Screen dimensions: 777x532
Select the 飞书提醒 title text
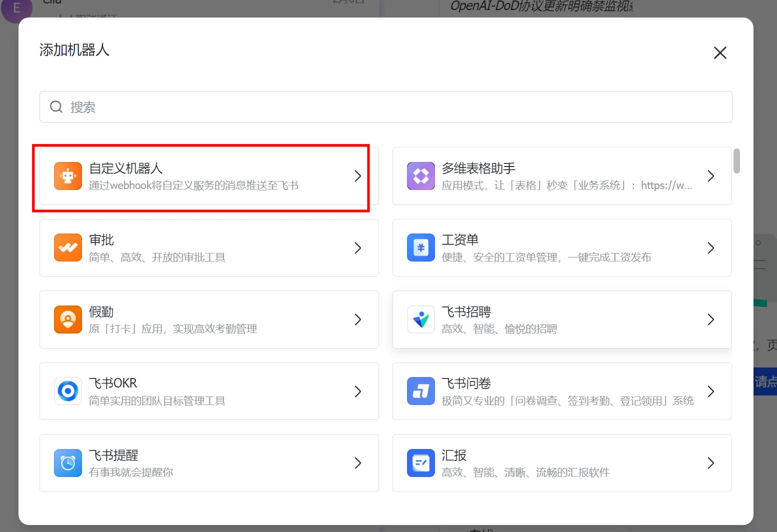(113, 455)
